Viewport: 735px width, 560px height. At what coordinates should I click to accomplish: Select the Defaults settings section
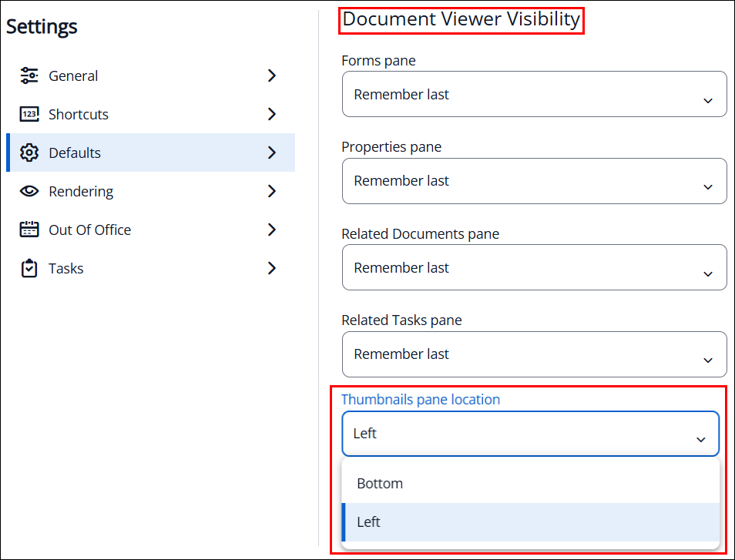coord(150,153)
